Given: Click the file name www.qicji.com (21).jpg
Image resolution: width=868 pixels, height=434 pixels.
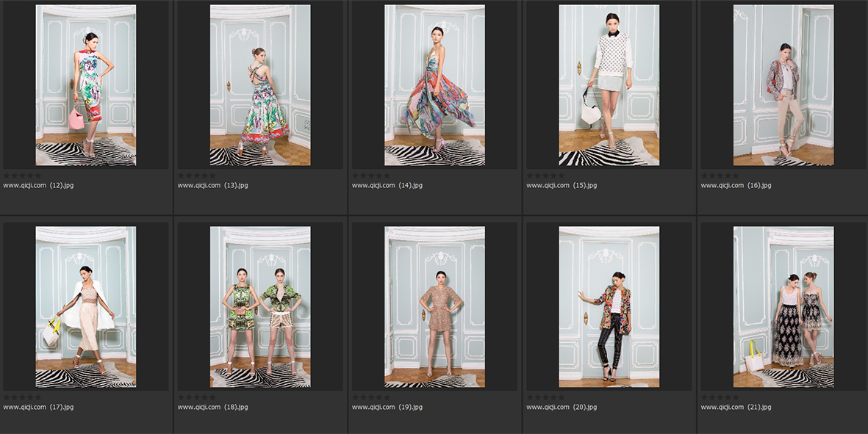Looking at the screenshot, I should pos(736,408).
